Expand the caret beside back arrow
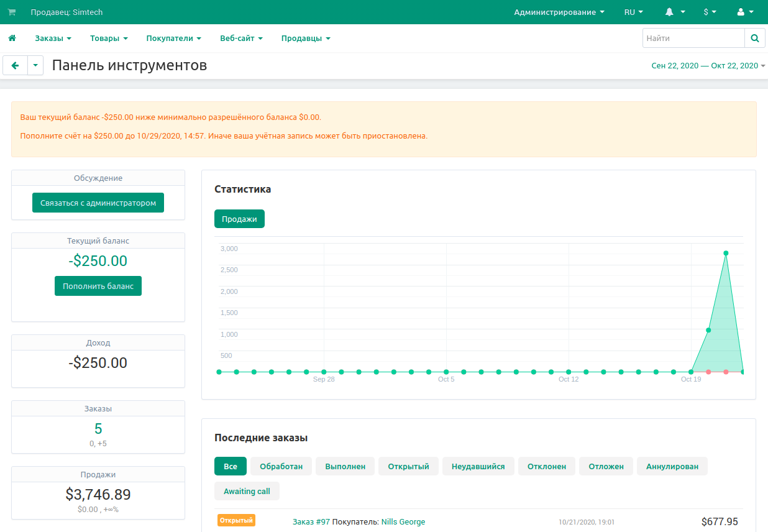This screenshot has height=532, width=768. (35, 65)
